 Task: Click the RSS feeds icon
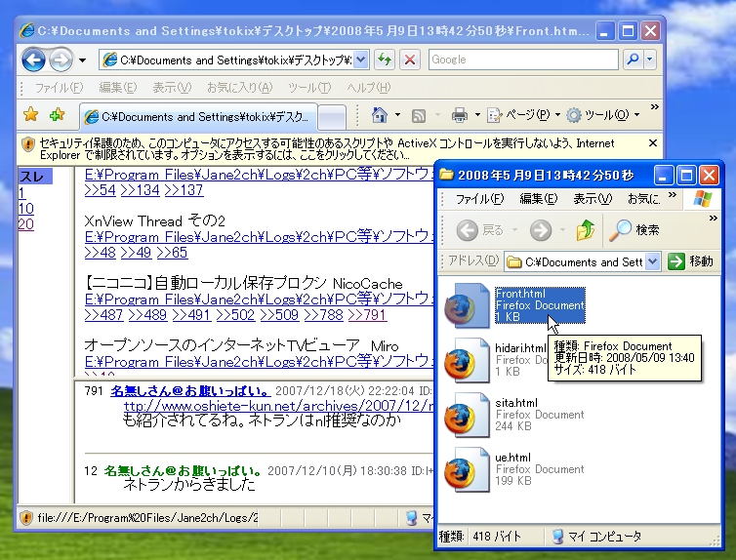418,115
